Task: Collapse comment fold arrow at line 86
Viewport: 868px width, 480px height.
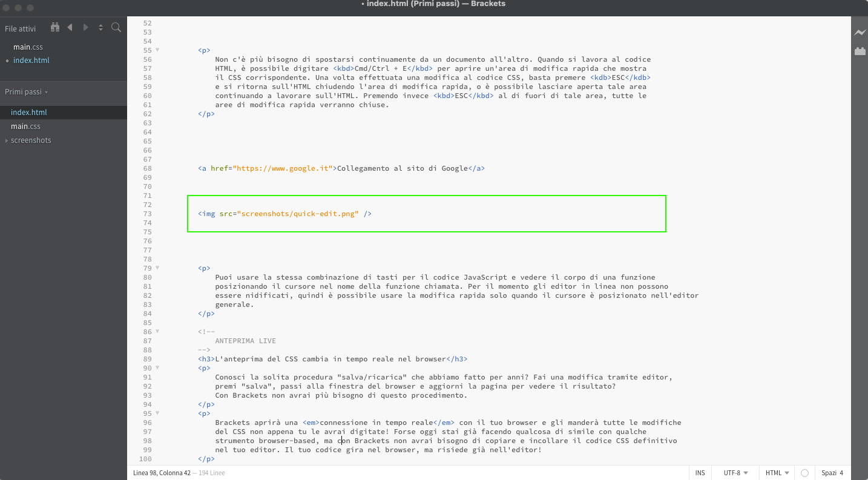Action: pyautogui.click(x=157, y=332)
